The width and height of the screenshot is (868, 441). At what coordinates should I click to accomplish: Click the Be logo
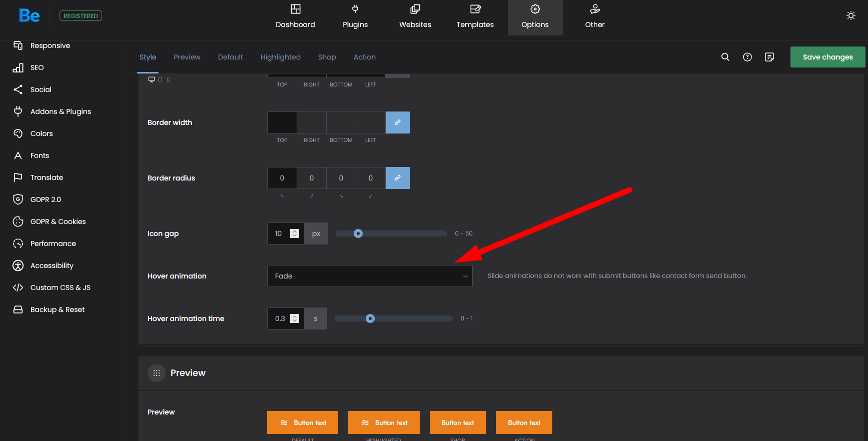point(29,16)
